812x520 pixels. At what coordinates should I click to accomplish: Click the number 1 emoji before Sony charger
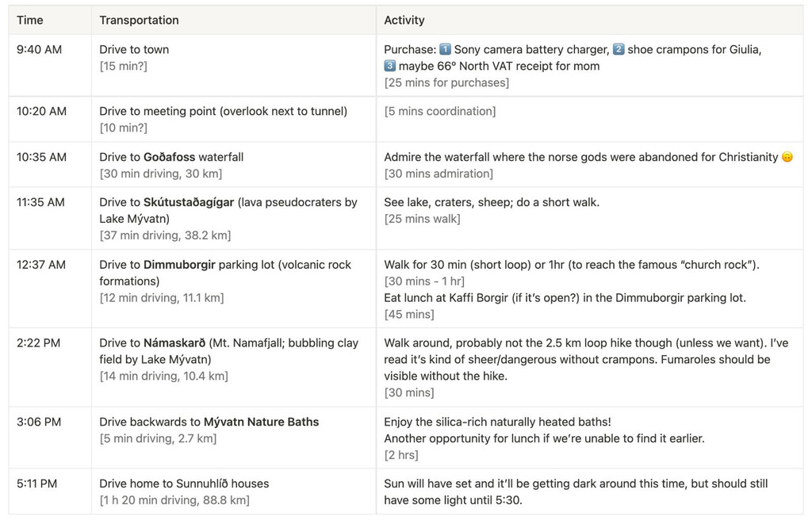coord(445,50)
